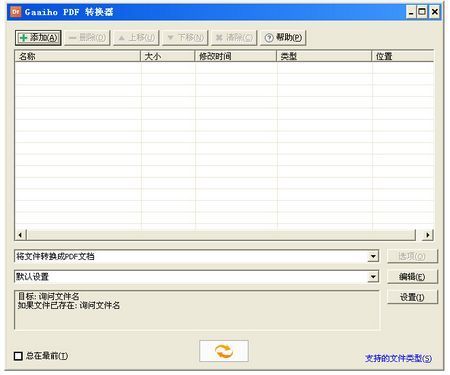Open 支持的文件类型(S) link

pyautogui.click(x=398, y=358)
